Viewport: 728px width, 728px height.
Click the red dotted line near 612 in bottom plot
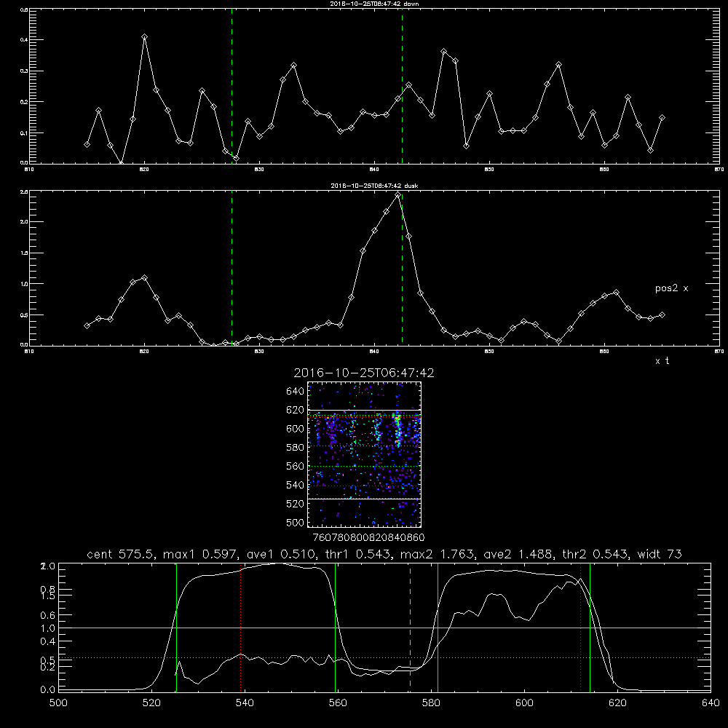(580, 628)
